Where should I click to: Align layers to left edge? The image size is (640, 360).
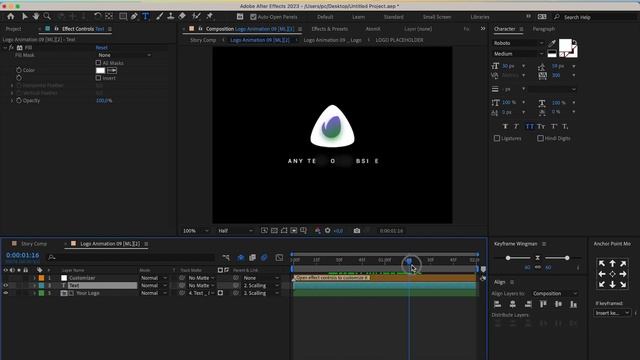click(498, 304)
